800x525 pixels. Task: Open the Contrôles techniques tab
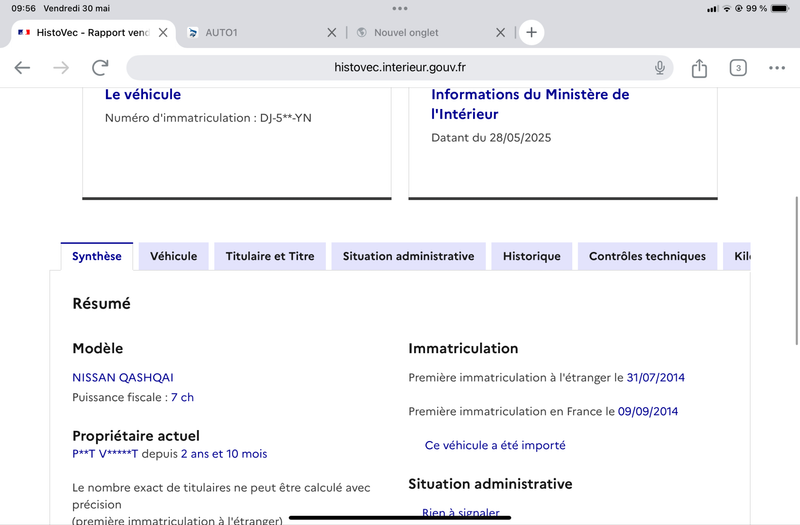click(x=647, y=256)
